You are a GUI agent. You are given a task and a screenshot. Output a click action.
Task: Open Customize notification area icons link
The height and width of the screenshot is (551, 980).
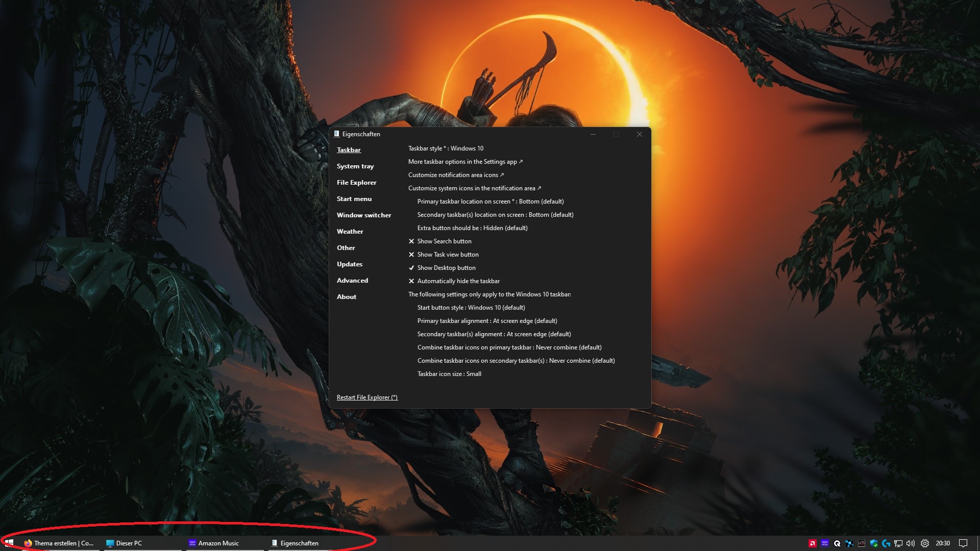(x=455, y=175)
